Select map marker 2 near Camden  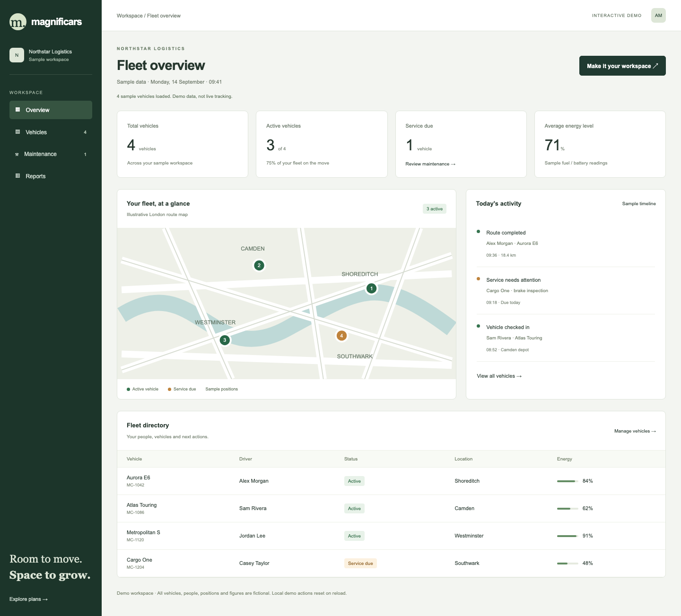[x=259, y=266]
